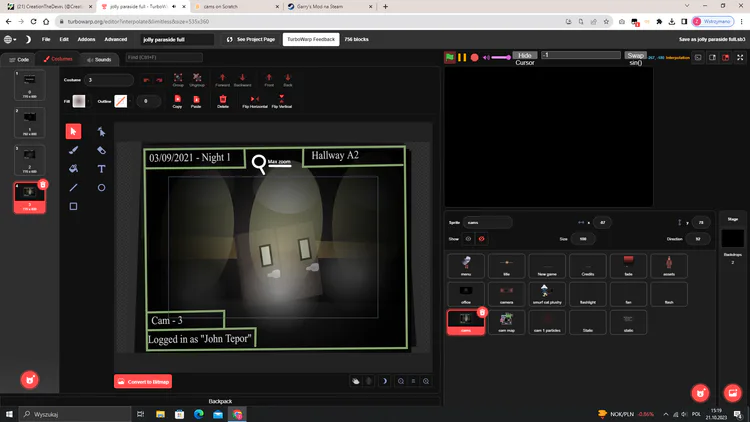Image resolution: width=750 pixels, height=422 pixels.
Task: Redo the costume edit
Action: pos(159,80)
